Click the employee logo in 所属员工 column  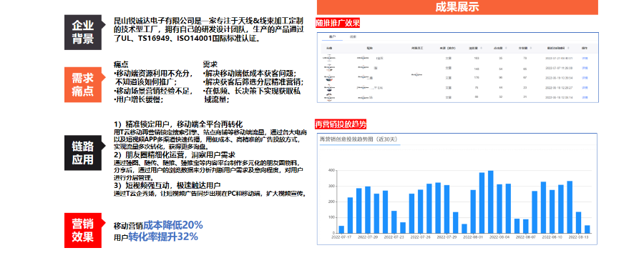(x=417, y=75)
